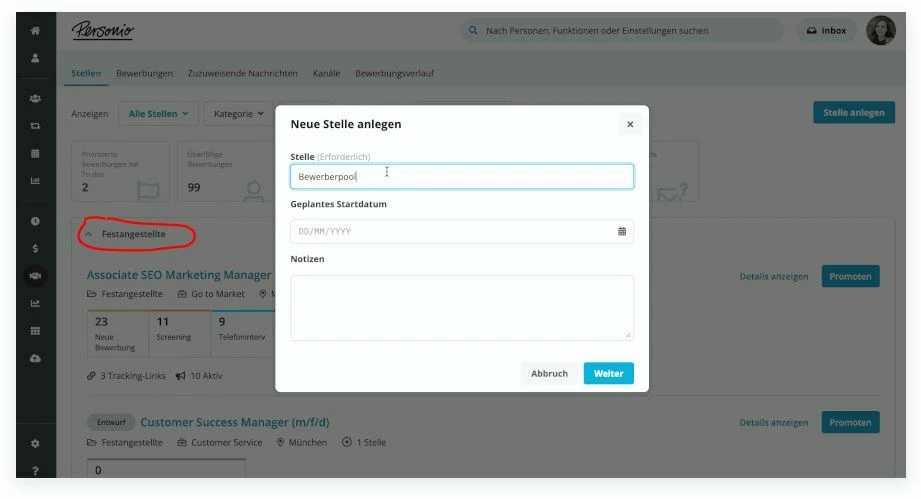The width and height of the screenshot is (921, 499).
Task: Open the 23 Neue Bewerbung stage
Action: (117, 333)
